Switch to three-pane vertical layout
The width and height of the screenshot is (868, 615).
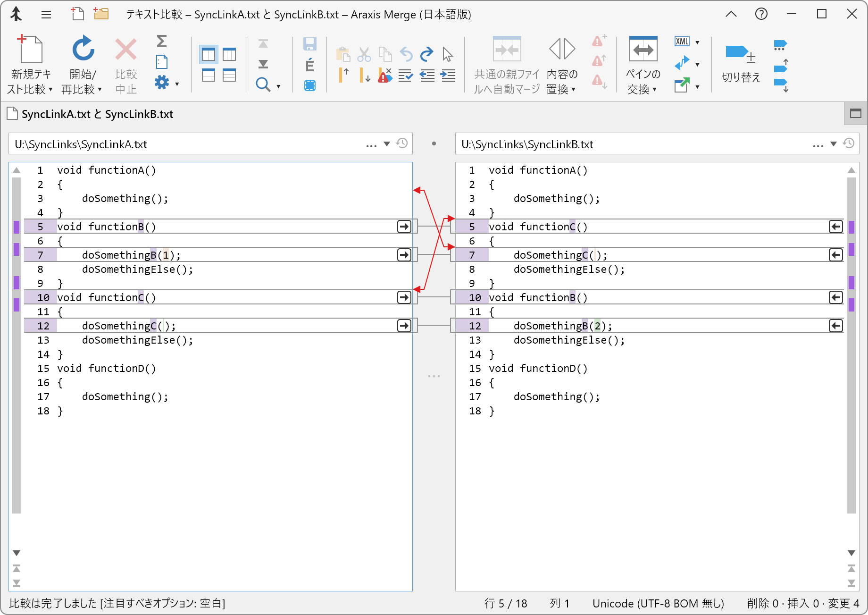tap(229, 55)
